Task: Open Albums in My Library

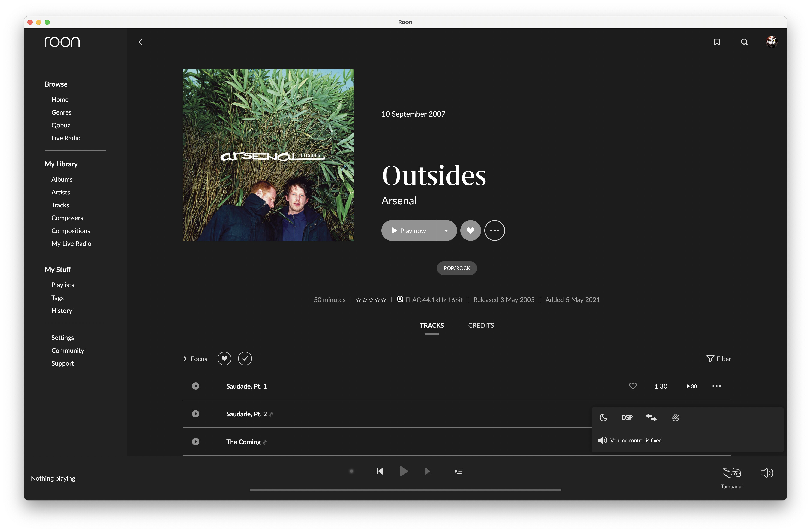Action: [x=62, y=179]
